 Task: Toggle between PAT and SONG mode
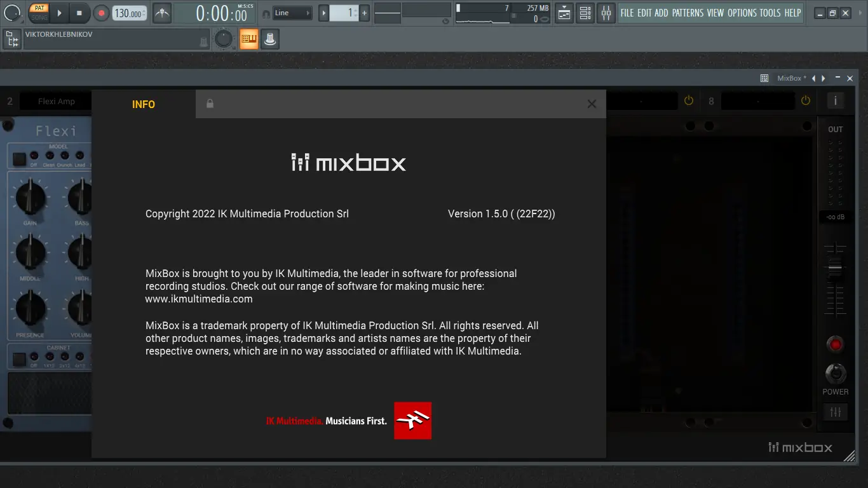pos(39,13)
